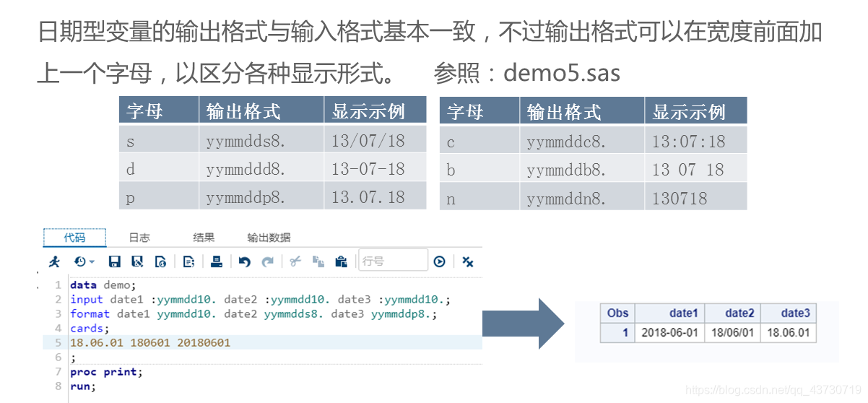Switch to the 代码 tab
The image size is (868, 403).
[x=74, y=238]
